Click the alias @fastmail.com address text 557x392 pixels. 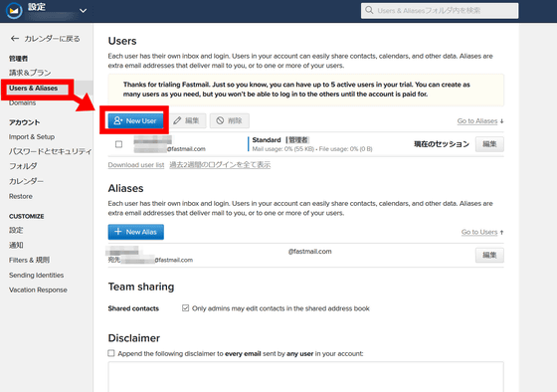click(309, 252)
